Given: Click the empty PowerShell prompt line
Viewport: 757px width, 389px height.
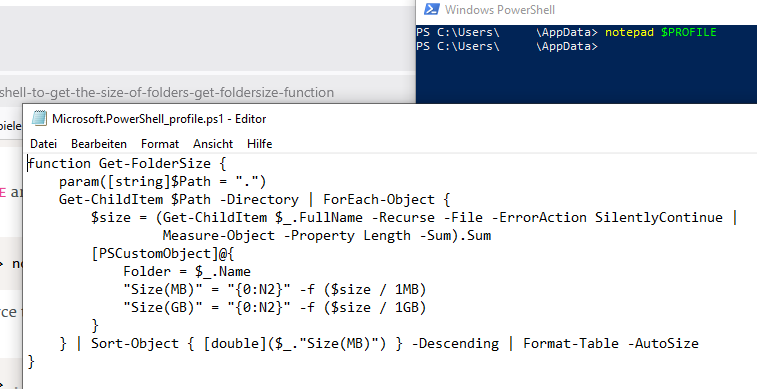Looking at the screenshot, I should pos(507,46).
